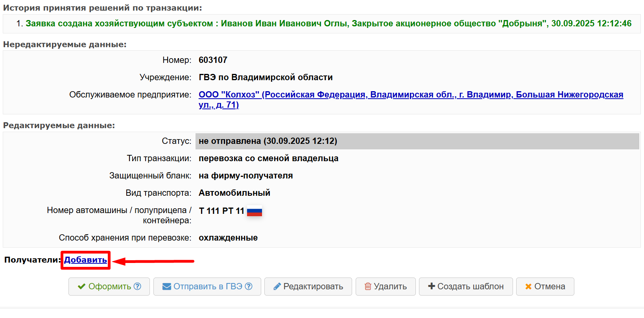Click the storage method value охлажденные
The height and width of the screenshot is (318, 644).
[228, 238]
